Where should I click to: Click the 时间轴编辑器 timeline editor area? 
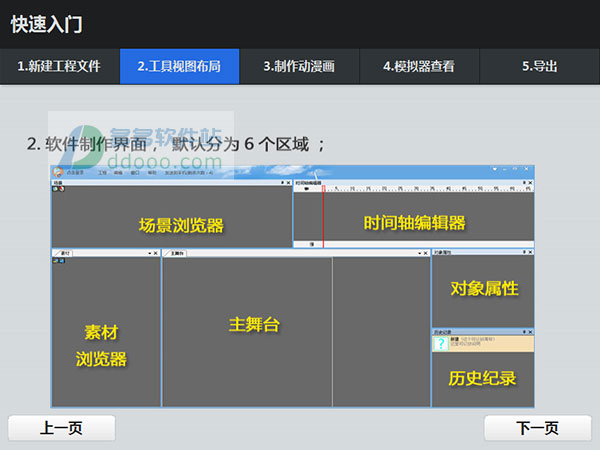tap(414, 222)
